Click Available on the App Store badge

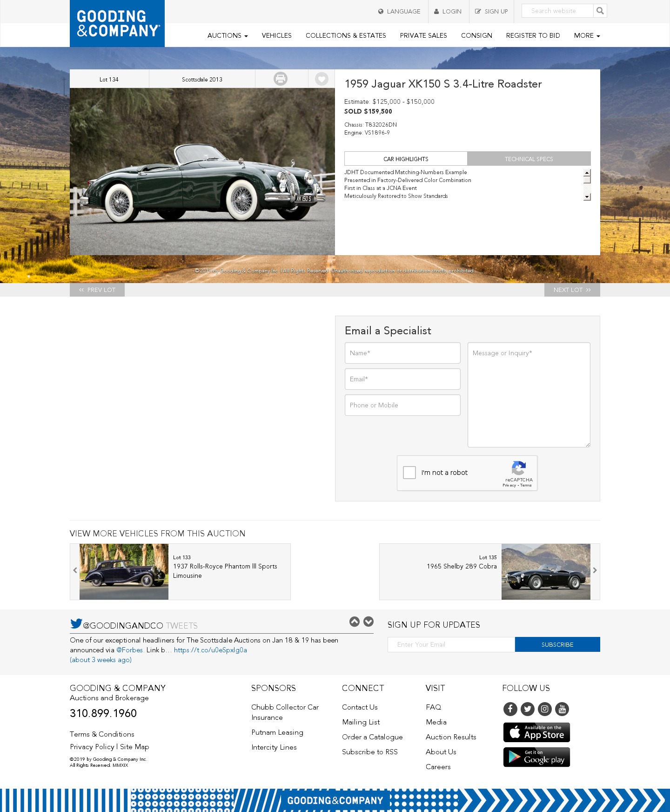536,732
